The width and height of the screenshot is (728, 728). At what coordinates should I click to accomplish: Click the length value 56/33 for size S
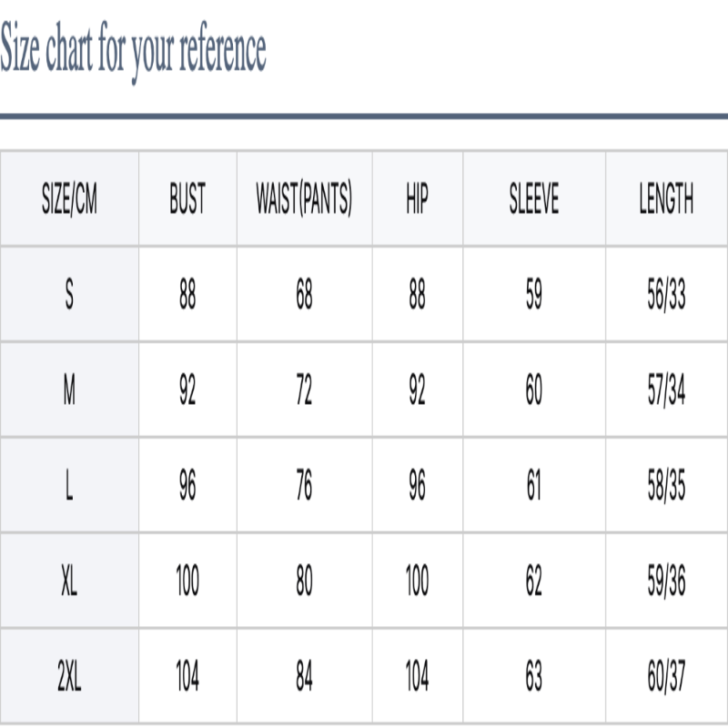click(x=666, y=295)
